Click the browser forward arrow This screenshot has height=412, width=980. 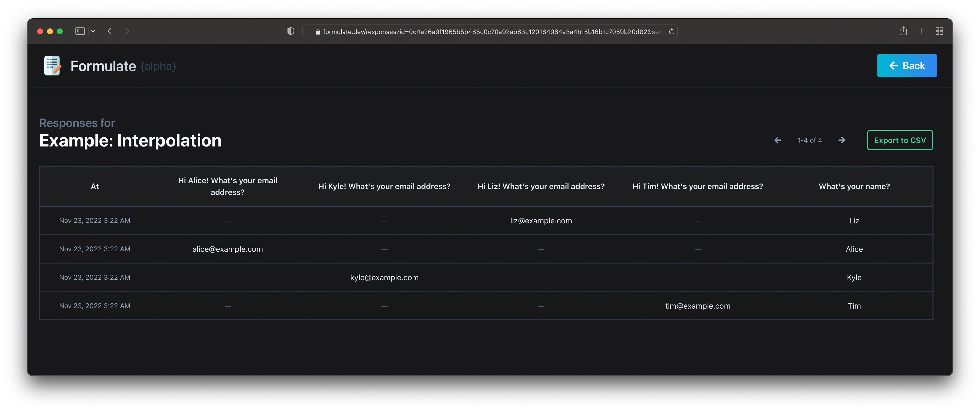(127, 31)
